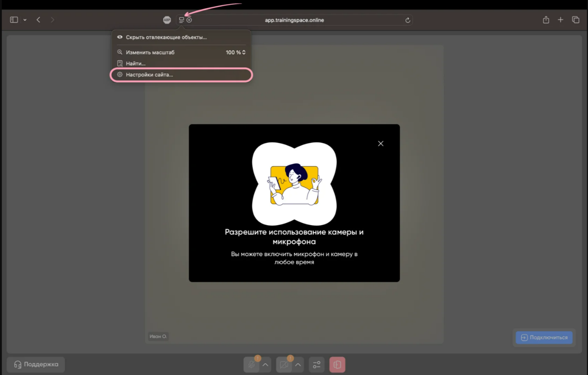Screen dimensions: 588x375
Task: Click the app.trainingspace.online address field
Action: (x=294, y=20)
